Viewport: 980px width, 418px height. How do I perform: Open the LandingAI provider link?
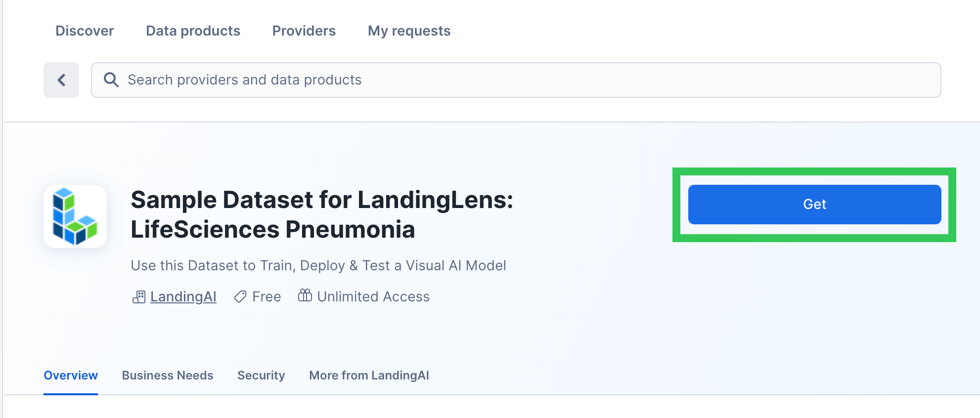183,296
